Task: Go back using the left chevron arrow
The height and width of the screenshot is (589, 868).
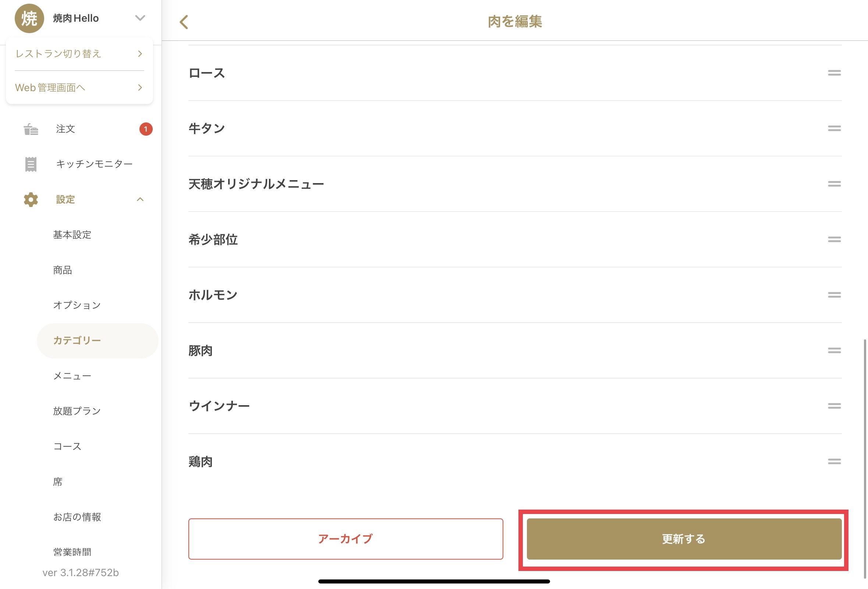Action: [x=184, y=22]
